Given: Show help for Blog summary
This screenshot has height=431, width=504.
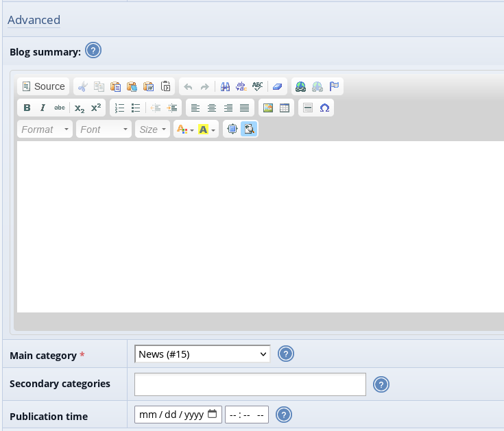Looking at the screenshot, I should [93, 51].
